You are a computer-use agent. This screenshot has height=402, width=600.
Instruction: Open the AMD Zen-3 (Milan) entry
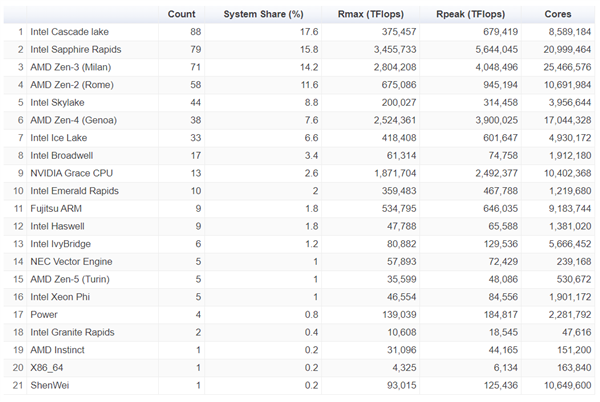73,67
